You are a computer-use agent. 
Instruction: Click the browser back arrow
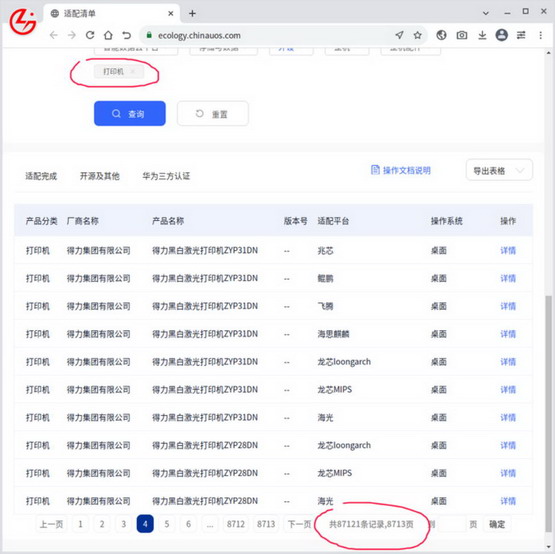click(x=54, y=35)
